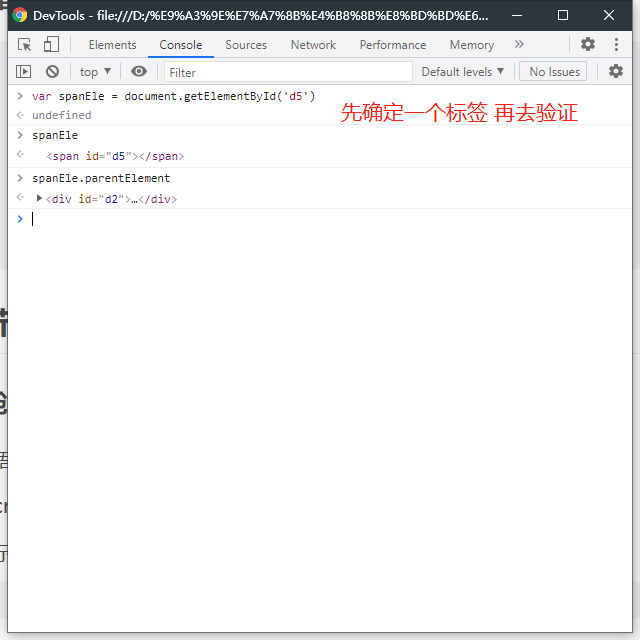Toggle the device toolbar icon

pos(51,44)
